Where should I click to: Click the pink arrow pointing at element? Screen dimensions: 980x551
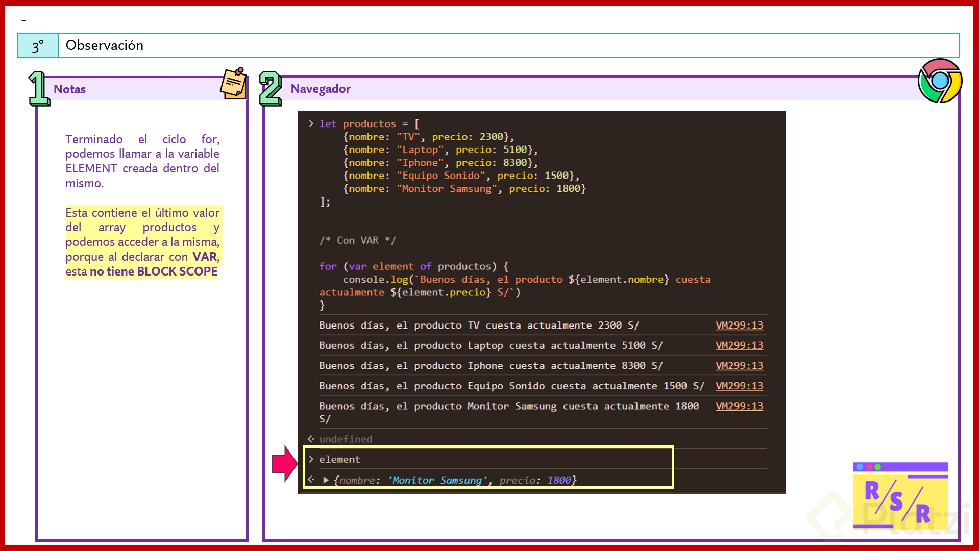point(284,463)
